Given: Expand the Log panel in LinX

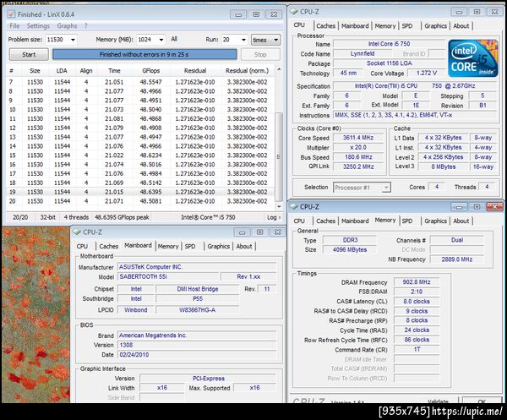Looking at the screenshot, I should [274, 217].
